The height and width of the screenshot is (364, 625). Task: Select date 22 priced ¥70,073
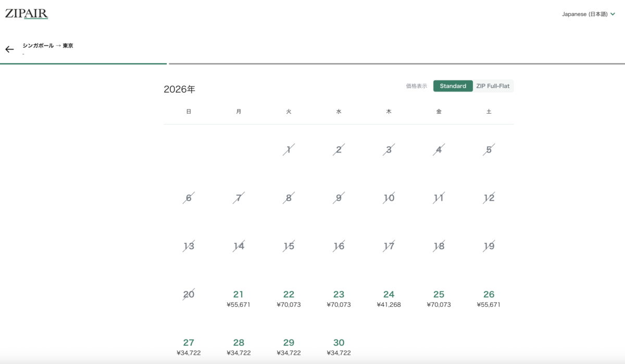[x=289, y=298]
